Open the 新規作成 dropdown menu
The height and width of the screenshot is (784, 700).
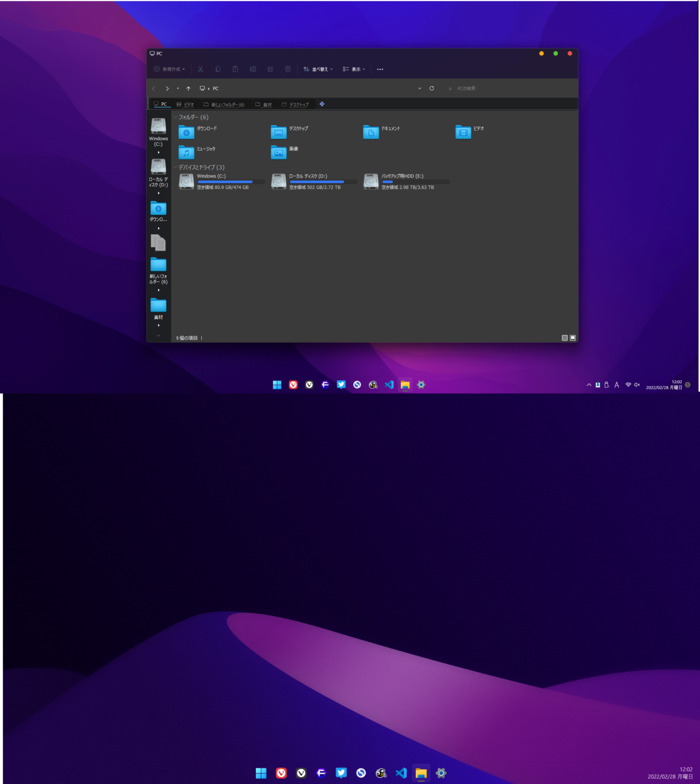pos(170,69)
